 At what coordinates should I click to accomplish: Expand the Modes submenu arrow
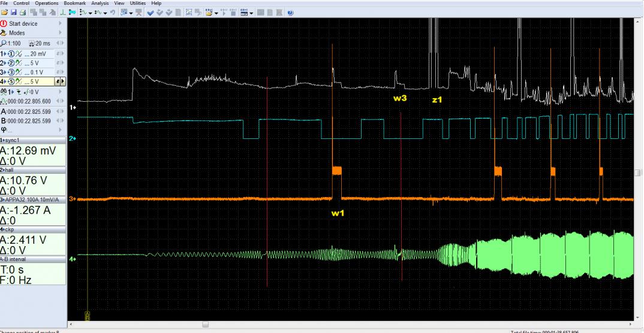pyautogui.click(x=61, y=33)
